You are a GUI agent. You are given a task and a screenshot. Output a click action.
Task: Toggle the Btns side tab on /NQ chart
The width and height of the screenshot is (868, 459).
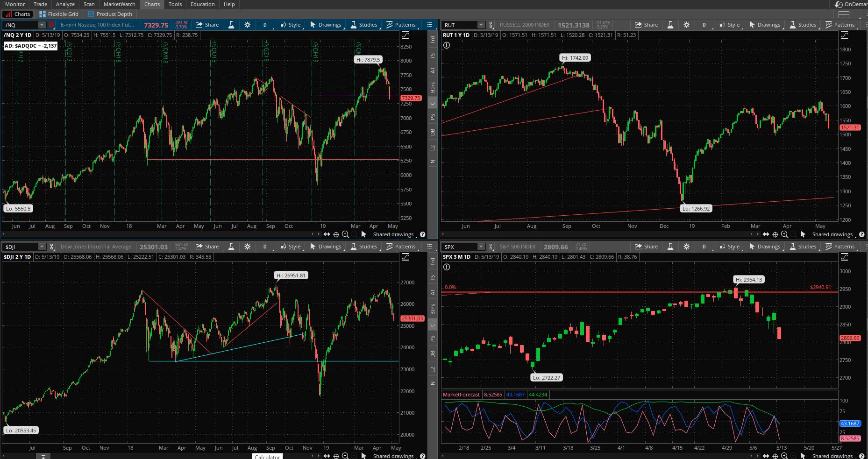pyautogui.click(x=433, y=87)
